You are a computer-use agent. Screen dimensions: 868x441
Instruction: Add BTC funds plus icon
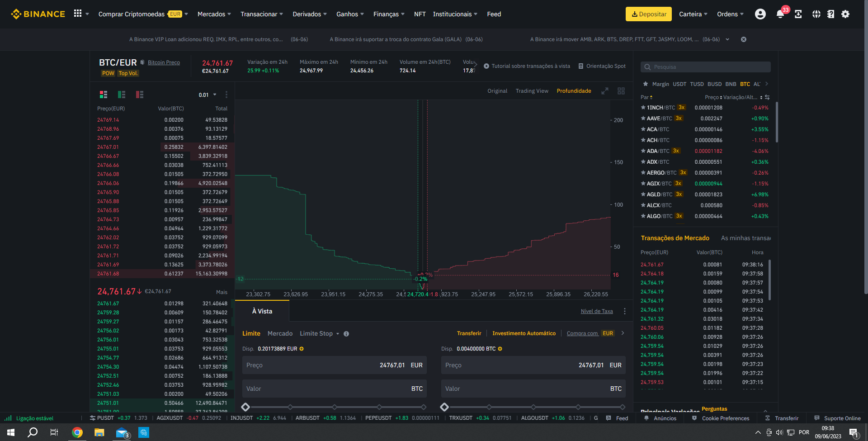point(500,349)
